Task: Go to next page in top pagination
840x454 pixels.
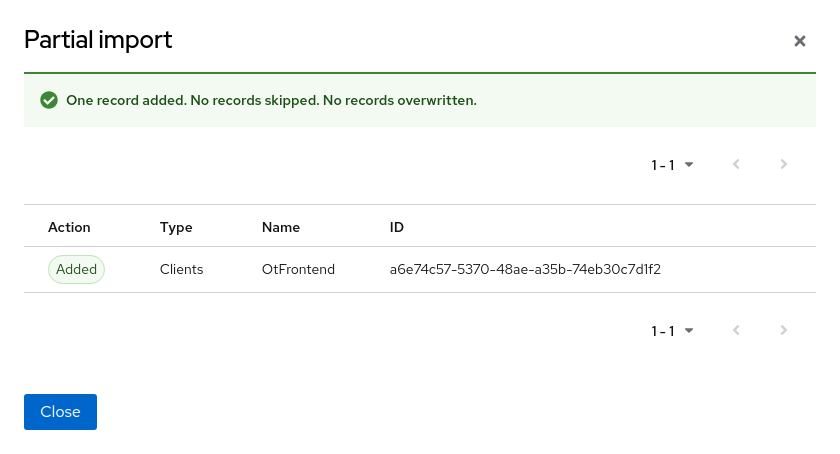Action: coord(784,165)
